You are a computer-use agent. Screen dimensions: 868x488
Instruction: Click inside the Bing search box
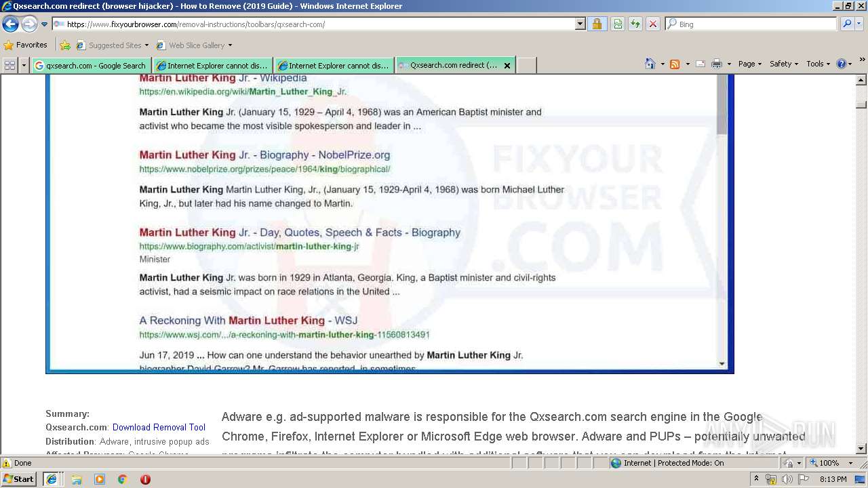(x=757, y=24)
